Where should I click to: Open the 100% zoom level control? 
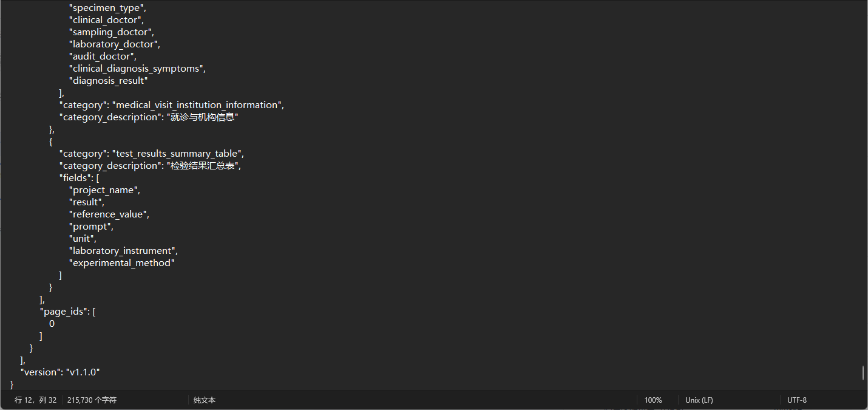pos(653,400)
